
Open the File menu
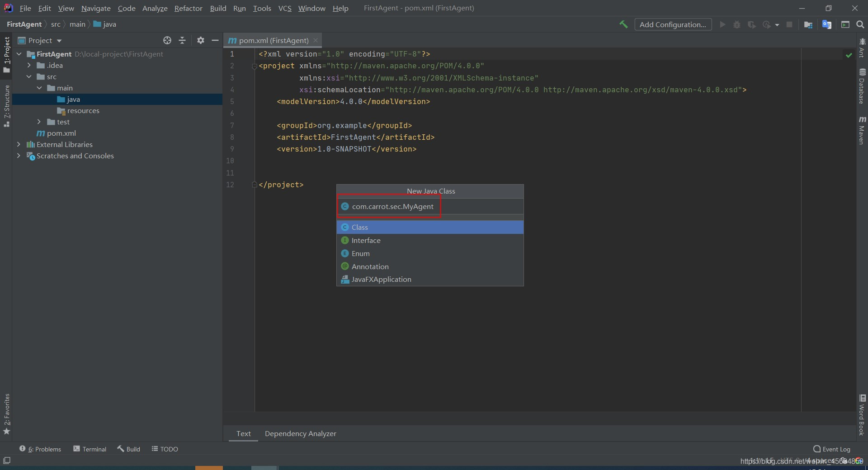coord(25,8)
